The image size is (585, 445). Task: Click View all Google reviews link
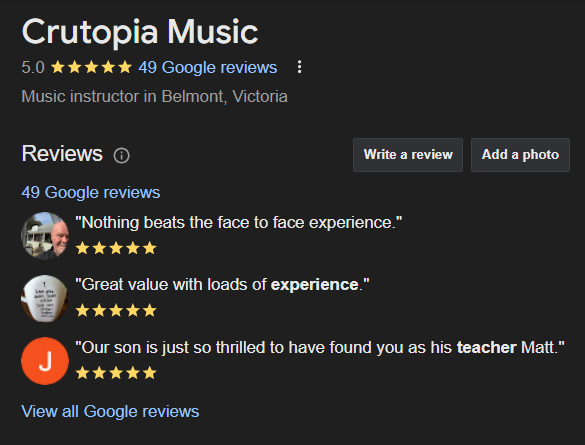click(110, 411)
